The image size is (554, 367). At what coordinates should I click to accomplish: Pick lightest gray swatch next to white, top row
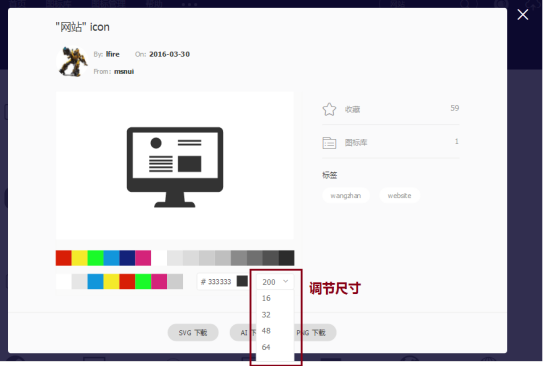175,258
